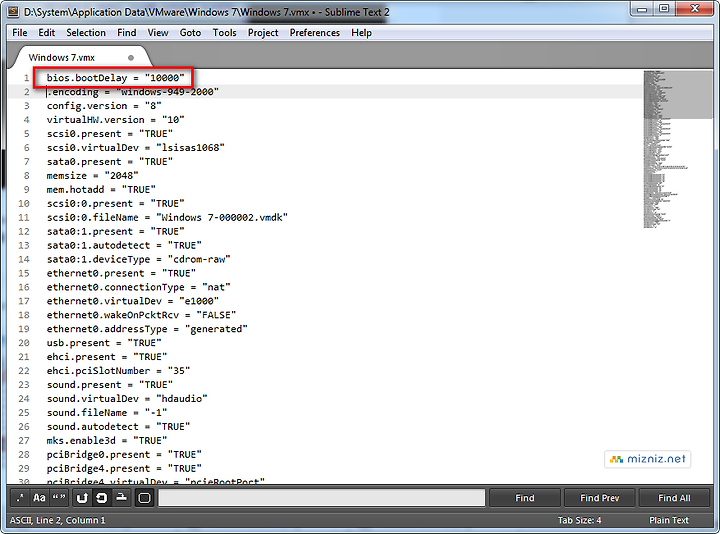Click line ethernet0.connectionType = "nat"
This screenshot has height=534, width=720.
tap(138, 287)
